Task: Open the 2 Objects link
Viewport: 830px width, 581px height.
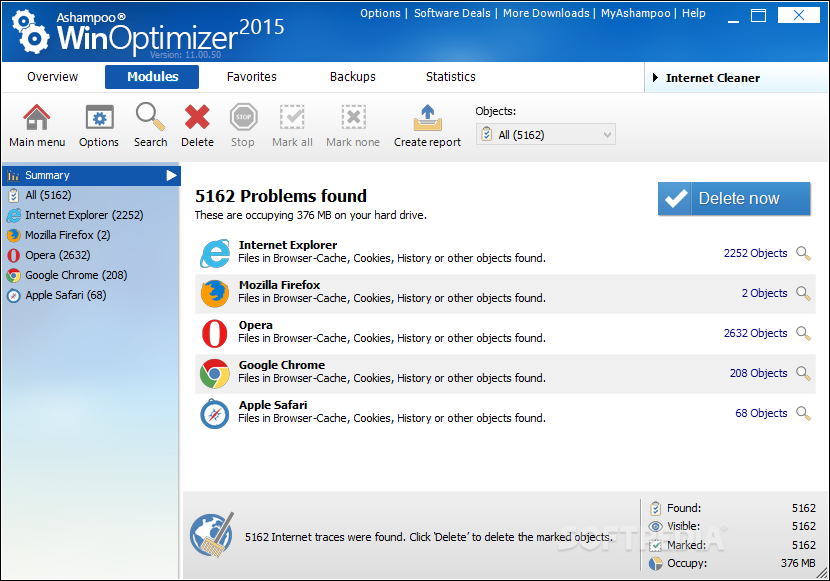Action: click(x=764, y=293)
